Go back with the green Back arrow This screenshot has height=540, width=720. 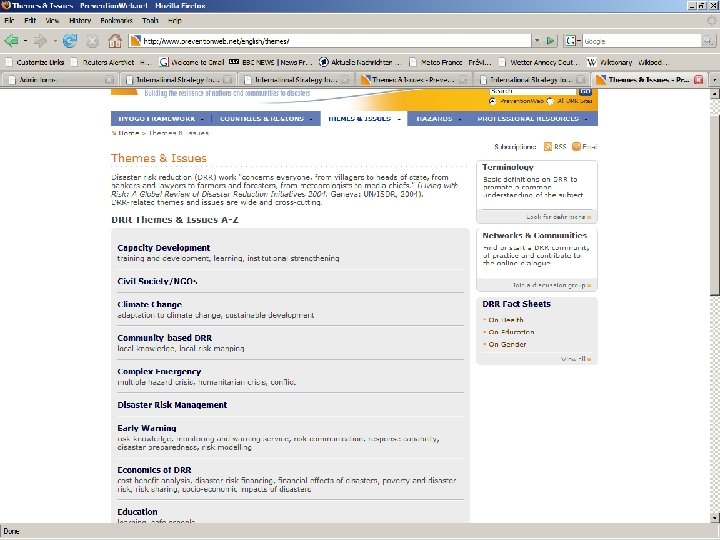pyautogui.click(x=11, y=41)
